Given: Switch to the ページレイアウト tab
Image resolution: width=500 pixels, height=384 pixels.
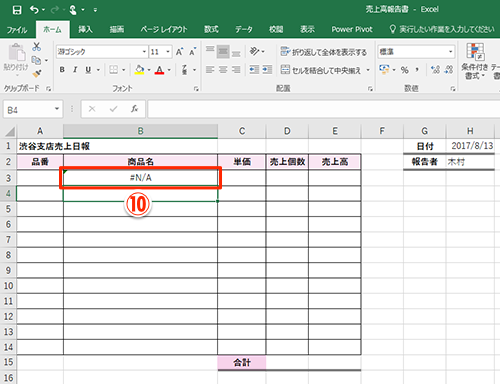Looking at the screenshot, I should point(164,29).
